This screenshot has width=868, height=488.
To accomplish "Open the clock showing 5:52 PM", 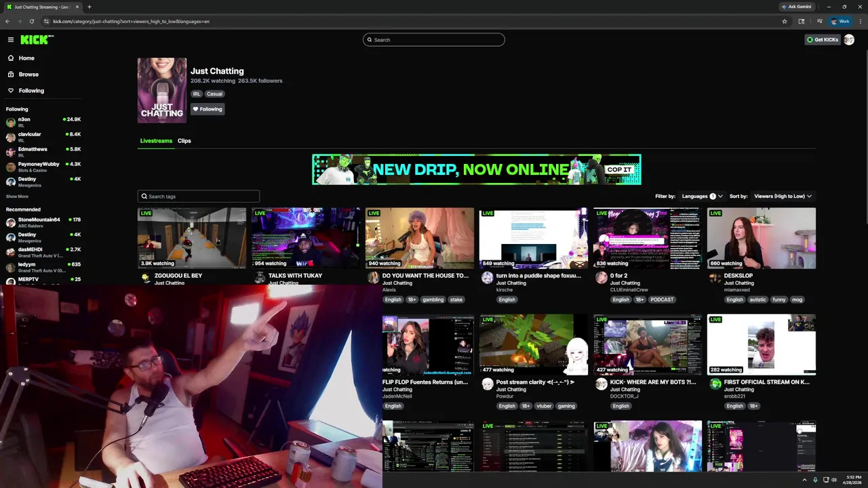I will tap(852, 480).
